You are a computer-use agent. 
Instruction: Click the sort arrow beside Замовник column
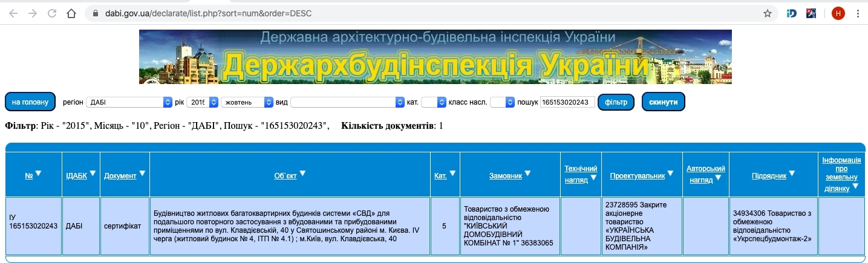pos(527,174)
